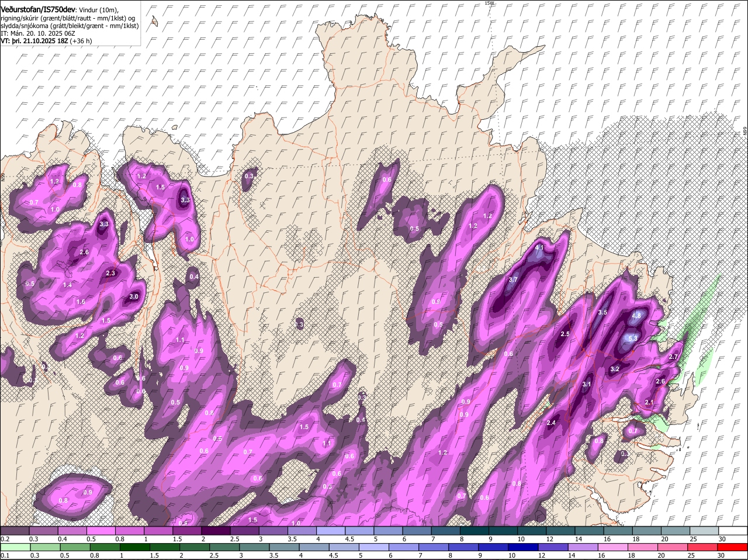
Task: Click the lavender 4–4.5 swatch in upper legend
Action: tap(330, 530)
